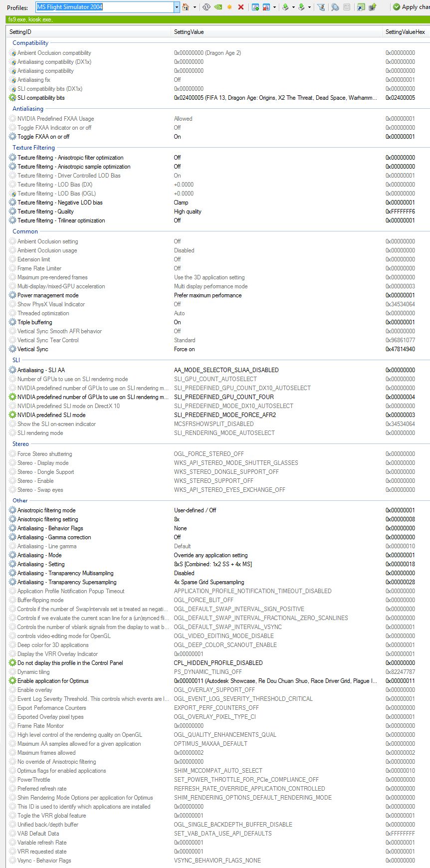430x868 pixels.
Task: Click 8xS [Combined: 1x2 SS + 4x MS] value
Action: point(213,564)
